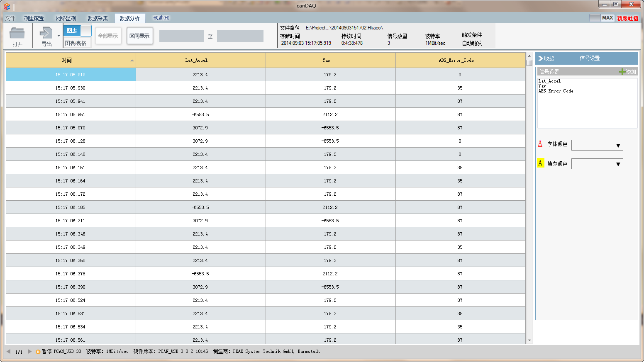Screen dimensions: 644x362
Task: Click the red font color A icon
Action: tap(540, 143)
